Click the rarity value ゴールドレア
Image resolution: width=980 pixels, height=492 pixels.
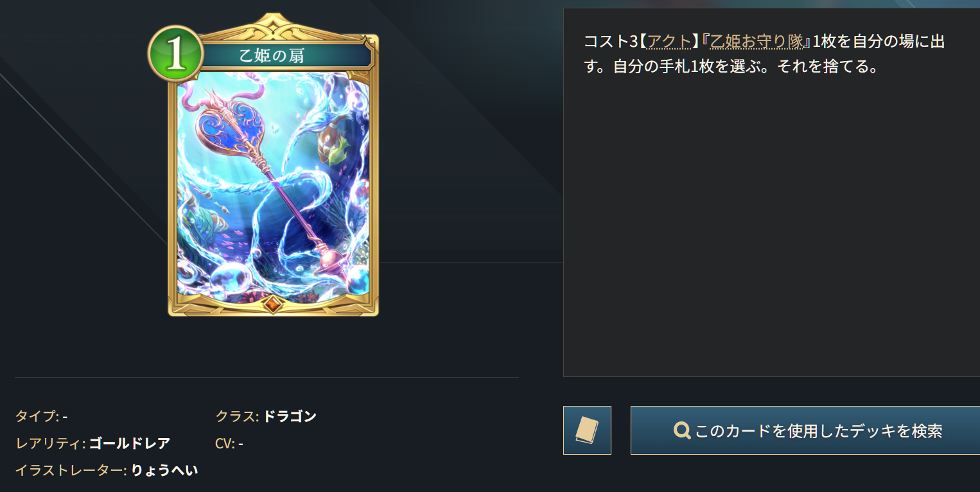[x=129, y=443]
